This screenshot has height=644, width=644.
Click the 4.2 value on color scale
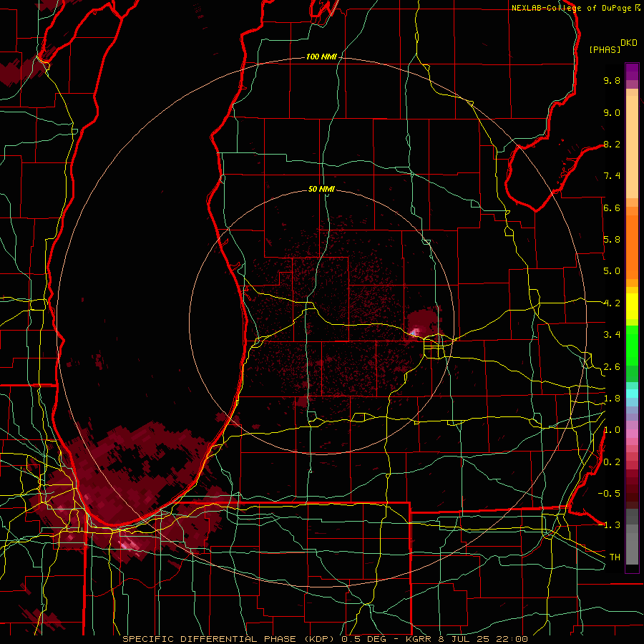(612, 303)
